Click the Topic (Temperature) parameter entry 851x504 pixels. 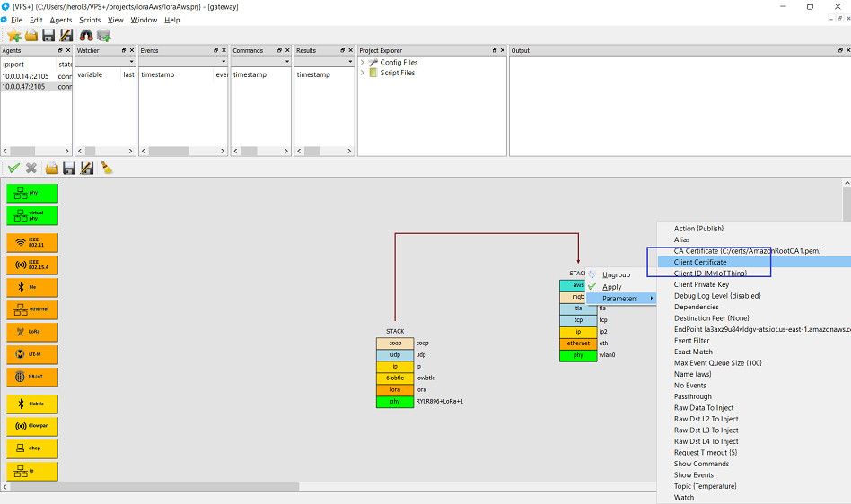click(x=705, y=486)
